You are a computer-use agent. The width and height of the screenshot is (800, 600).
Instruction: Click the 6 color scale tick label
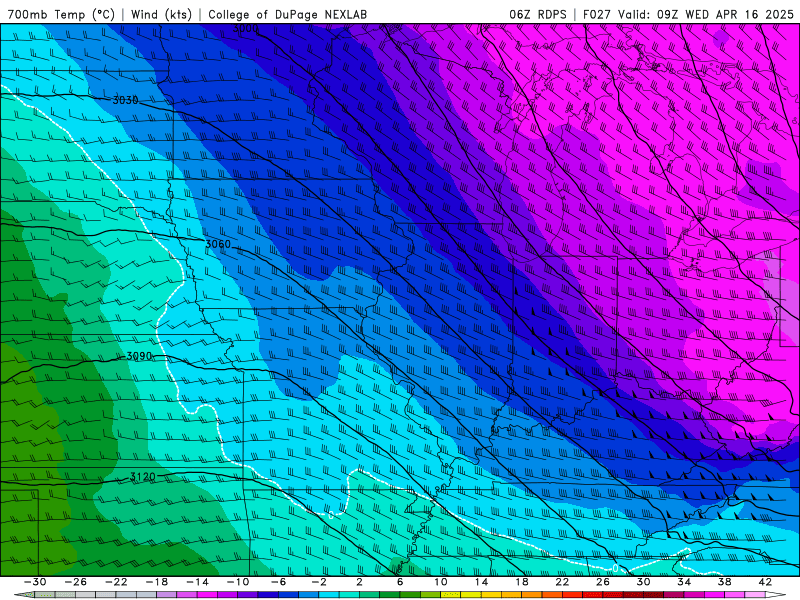(x=399, y=582)
